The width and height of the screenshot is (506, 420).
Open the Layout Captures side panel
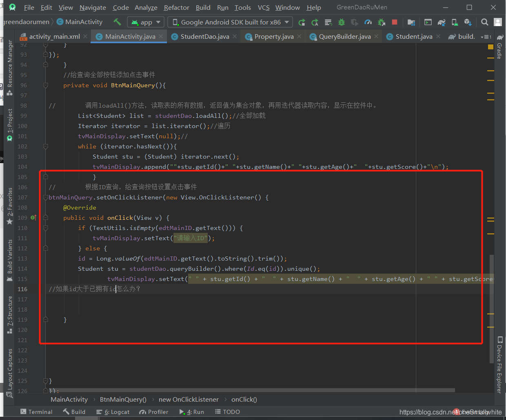point(10,373)
